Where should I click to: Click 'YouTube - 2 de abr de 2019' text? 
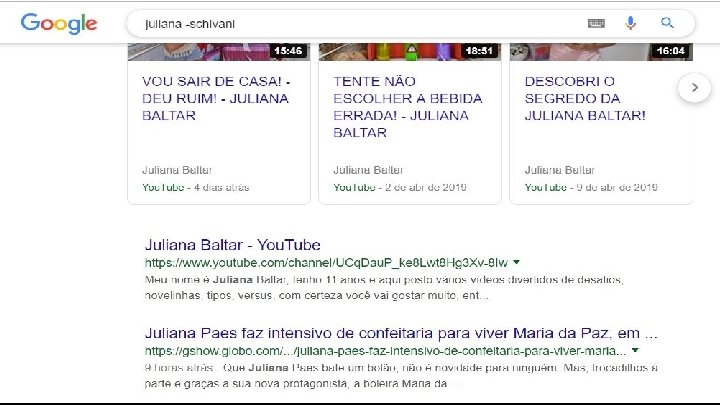tap(400, 187)
